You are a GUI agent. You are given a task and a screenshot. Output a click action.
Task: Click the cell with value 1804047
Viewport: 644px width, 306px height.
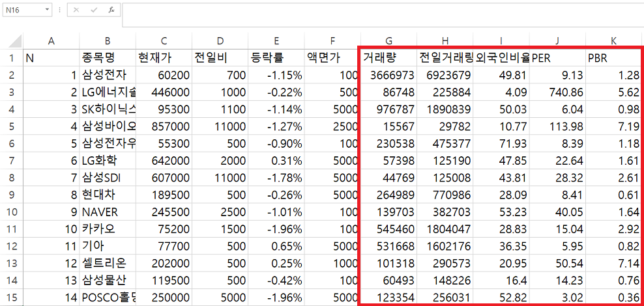click(445, 229)
